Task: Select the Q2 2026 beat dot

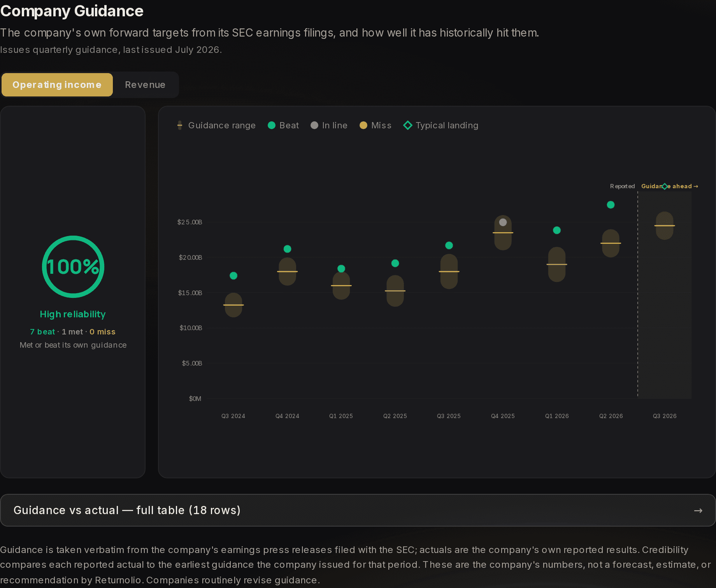Action: (611, 205)
